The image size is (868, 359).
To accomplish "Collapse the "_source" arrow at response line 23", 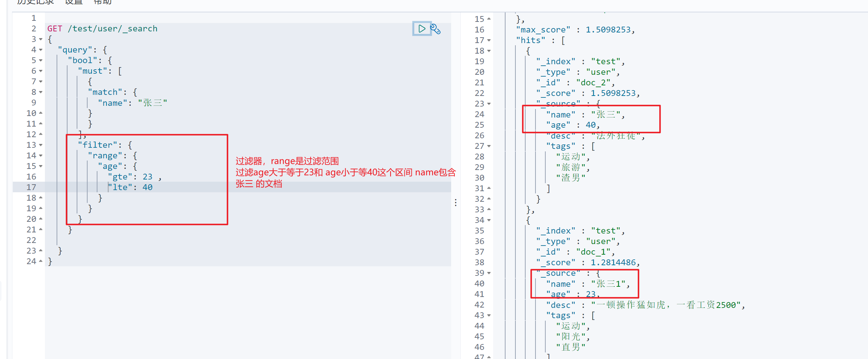I will [489, 104].
